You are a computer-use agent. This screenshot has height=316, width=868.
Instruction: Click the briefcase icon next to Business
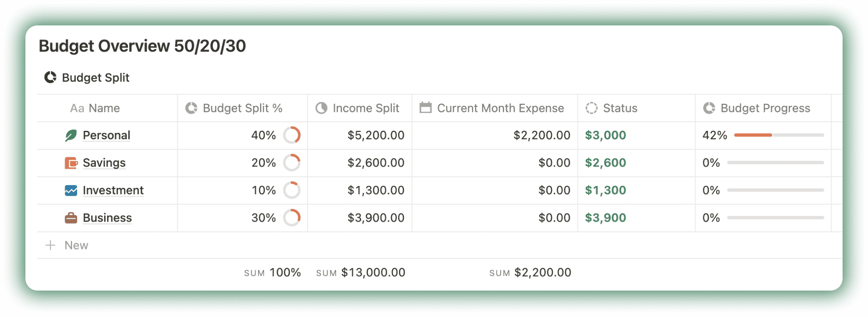click(x=72, y=218)
